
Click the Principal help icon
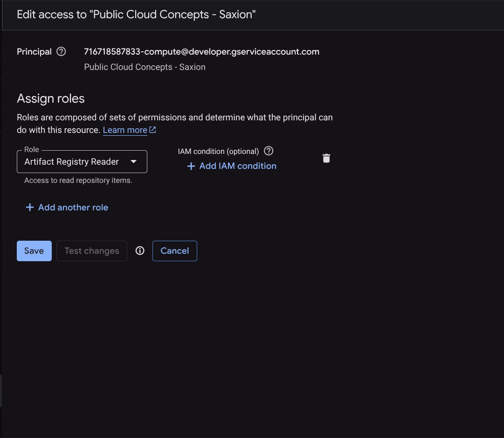pos(61,51)
